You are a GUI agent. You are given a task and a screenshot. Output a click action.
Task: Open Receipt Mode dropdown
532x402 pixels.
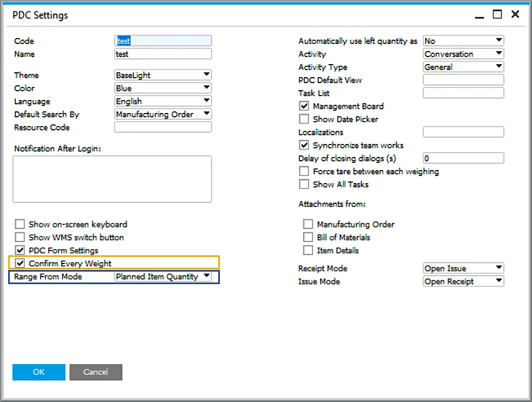point(464,268)
